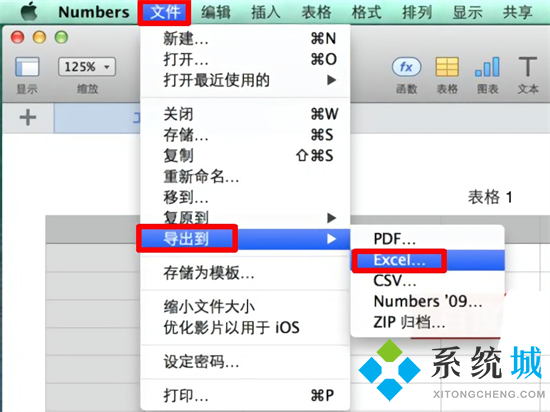Choose 新建… from the file menu
This screenshot has width=550, height=412.
(245, 38)
